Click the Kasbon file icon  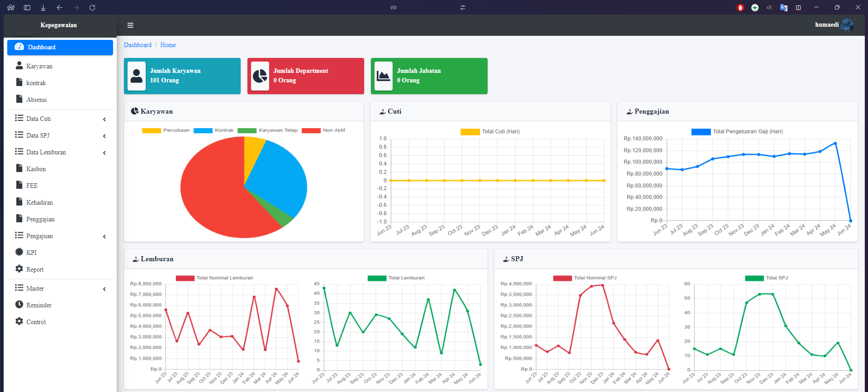click(19, 168)
